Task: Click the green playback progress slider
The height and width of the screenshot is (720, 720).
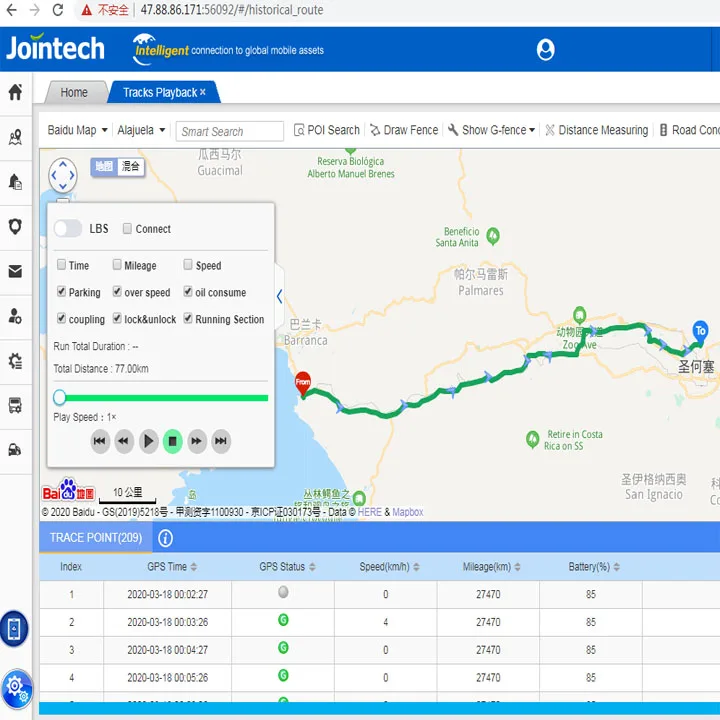Action: [160, 397]
